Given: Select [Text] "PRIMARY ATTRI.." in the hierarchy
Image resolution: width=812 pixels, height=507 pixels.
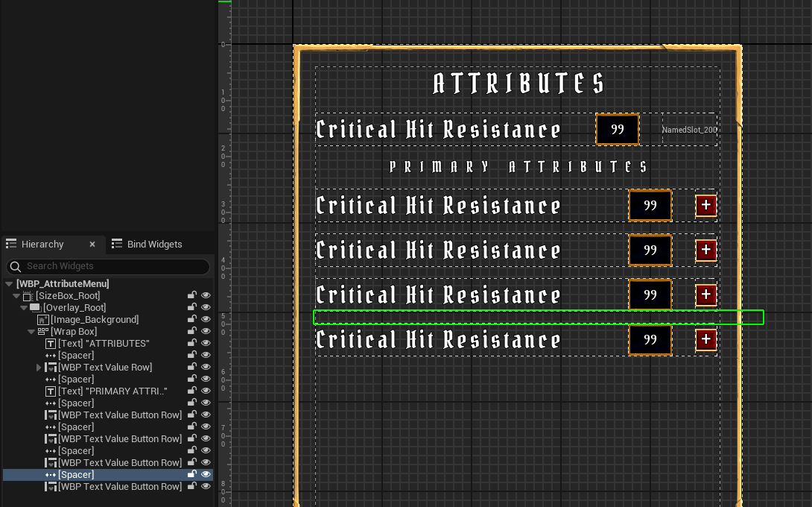Looking at the screenshot, I should [113, 391].
